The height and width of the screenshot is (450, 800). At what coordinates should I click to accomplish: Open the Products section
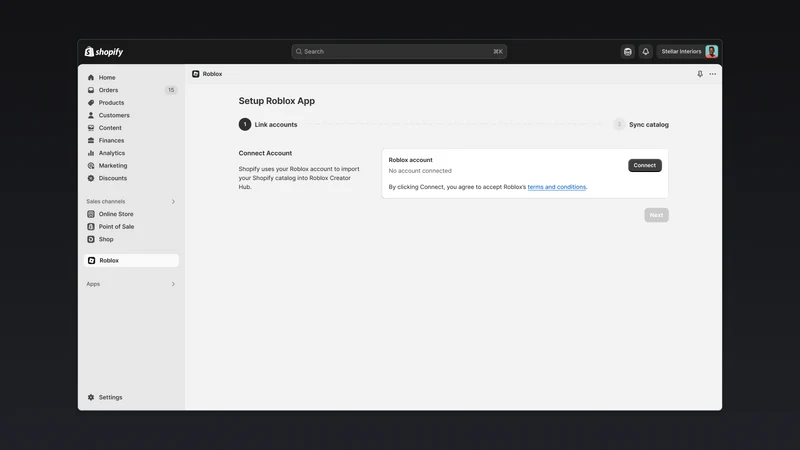click(111, 103)
